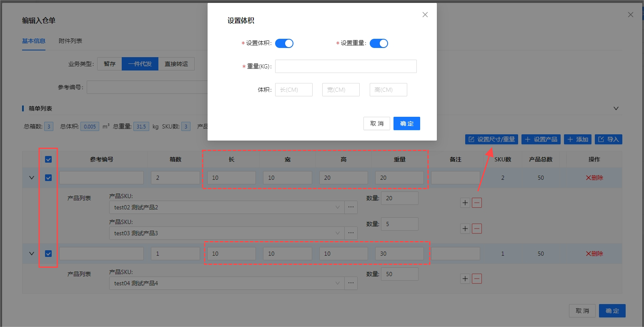Collapse the 箱单列表 section chevron
Screen dimensions: 644x327
coord(616,108)
